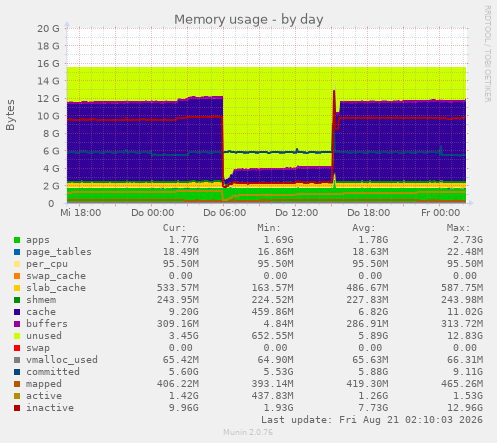Click the buffers avg value 286.91M
The width and height of the screenshot is (497, 443).
tap(367, 324)
